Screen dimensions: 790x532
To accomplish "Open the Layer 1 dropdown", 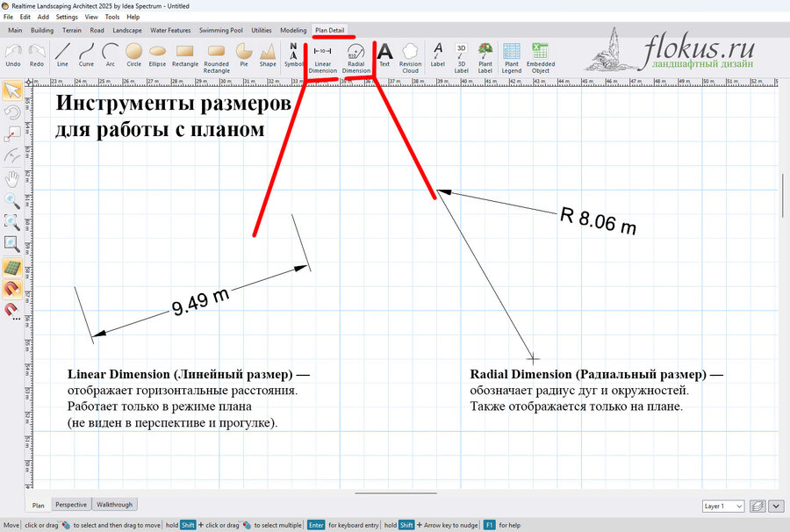I will click(x=723, y=506).
